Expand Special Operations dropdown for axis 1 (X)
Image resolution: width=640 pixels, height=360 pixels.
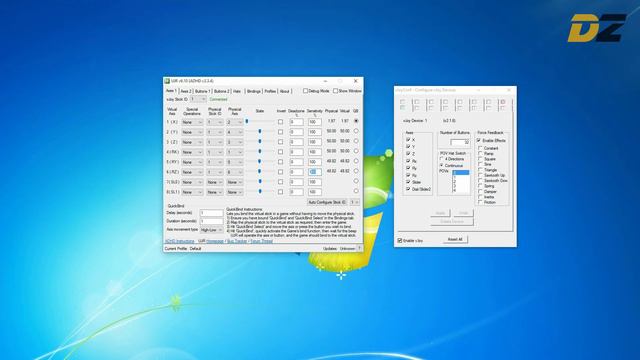pos(192,122)
